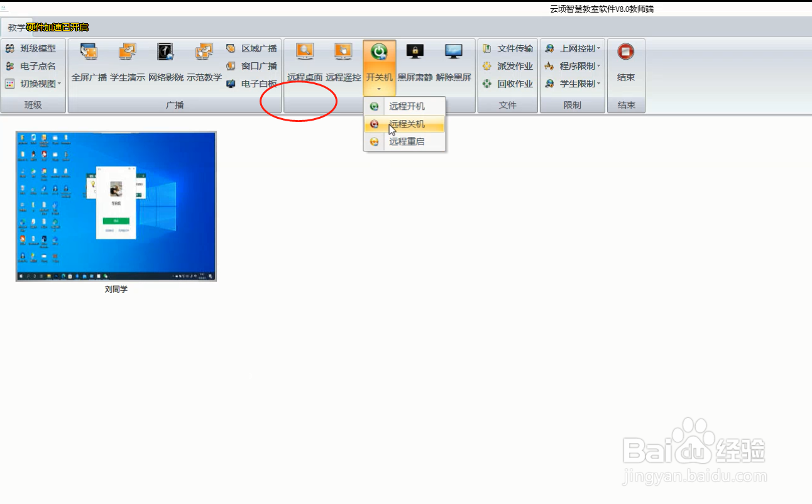
Task: Select 刘同学 student screen thumbnail
Action: [116, 206]
